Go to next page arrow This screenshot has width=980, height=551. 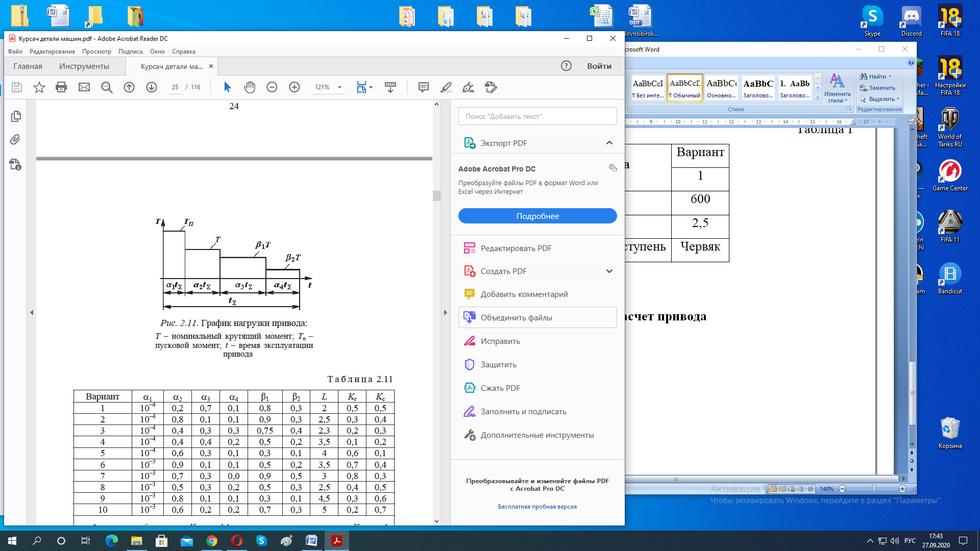tap(152, 87)
